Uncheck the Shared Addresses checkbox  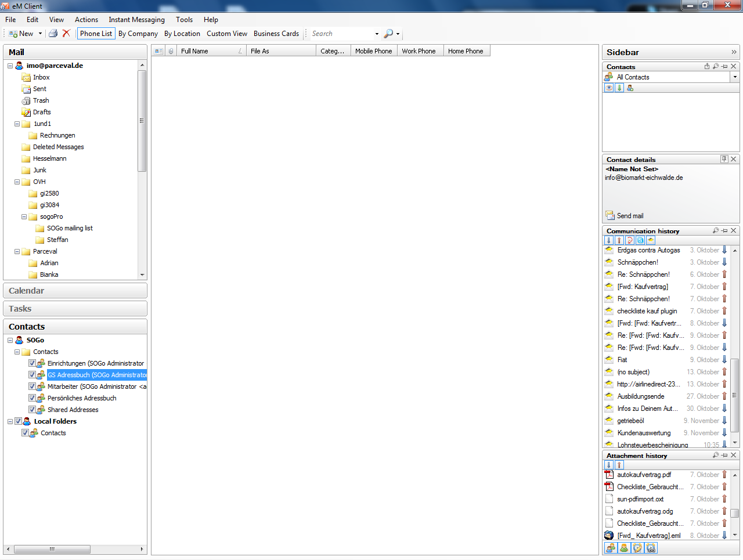pyautogui.click(x=33, y=410)
